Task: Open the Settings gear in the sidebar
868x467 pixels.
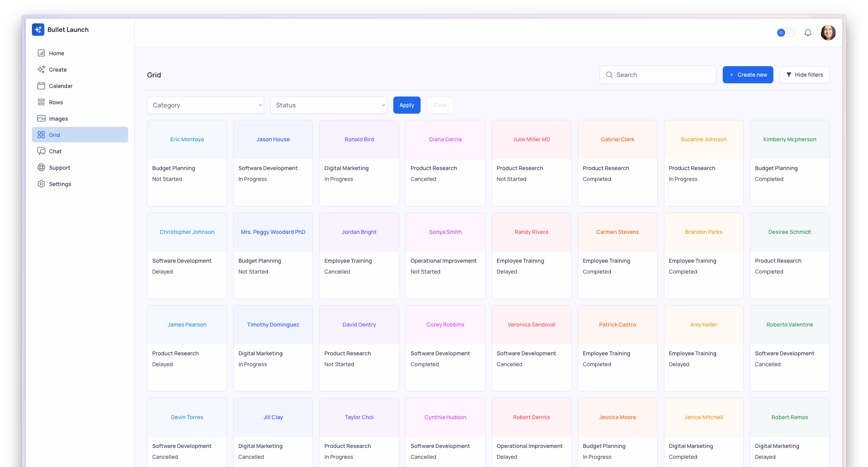Action: [42, 184]
